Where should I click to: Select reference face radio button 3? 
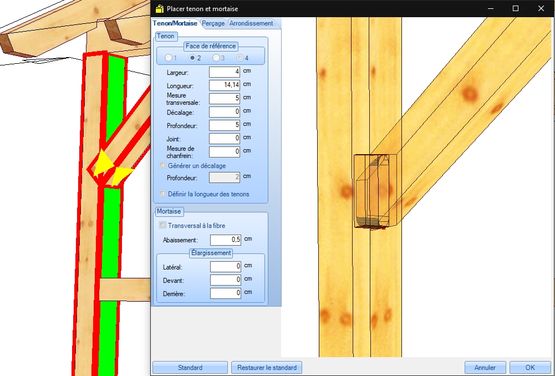click(216, 58)
